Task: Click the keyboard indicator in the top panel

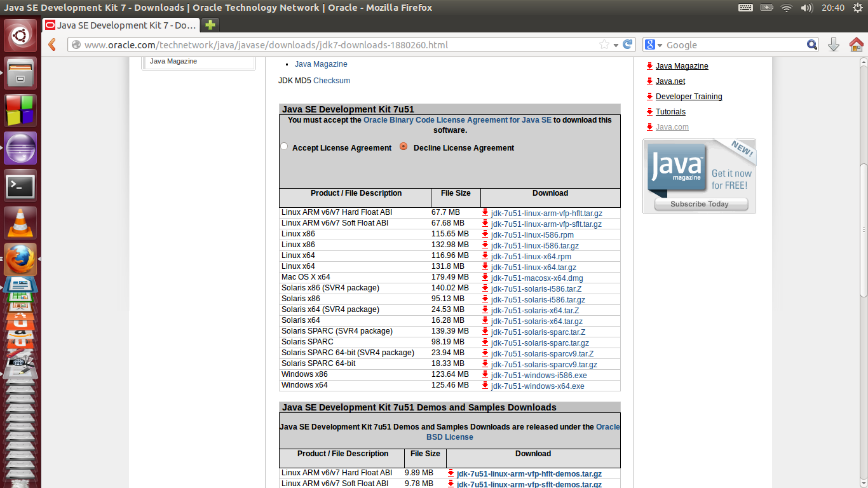Action: (745, 8)
